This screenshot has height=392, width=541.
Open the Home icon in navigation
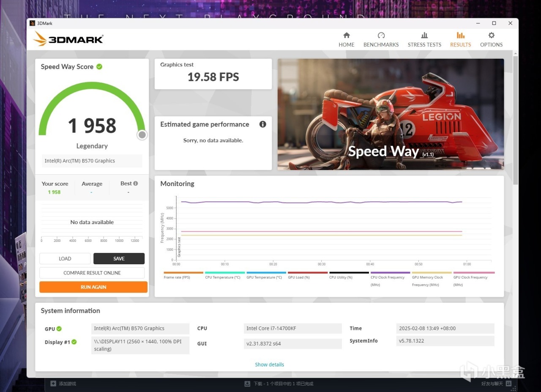[346, 35]
